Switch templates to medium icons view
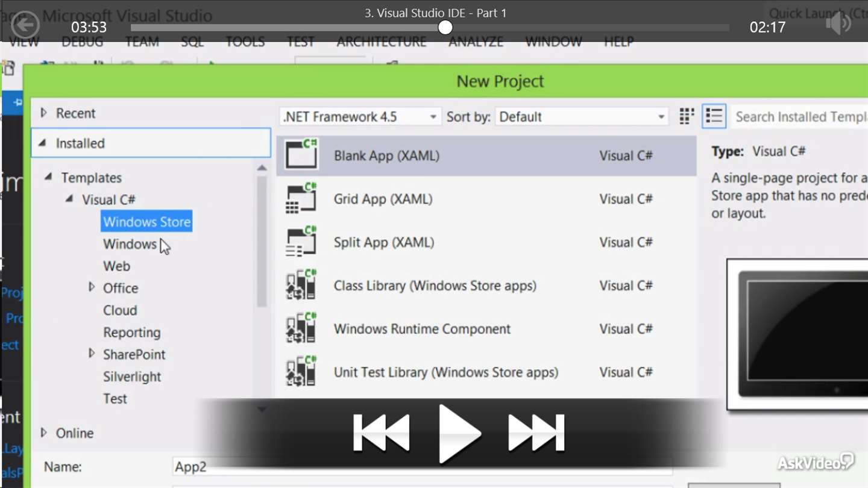 687,116
